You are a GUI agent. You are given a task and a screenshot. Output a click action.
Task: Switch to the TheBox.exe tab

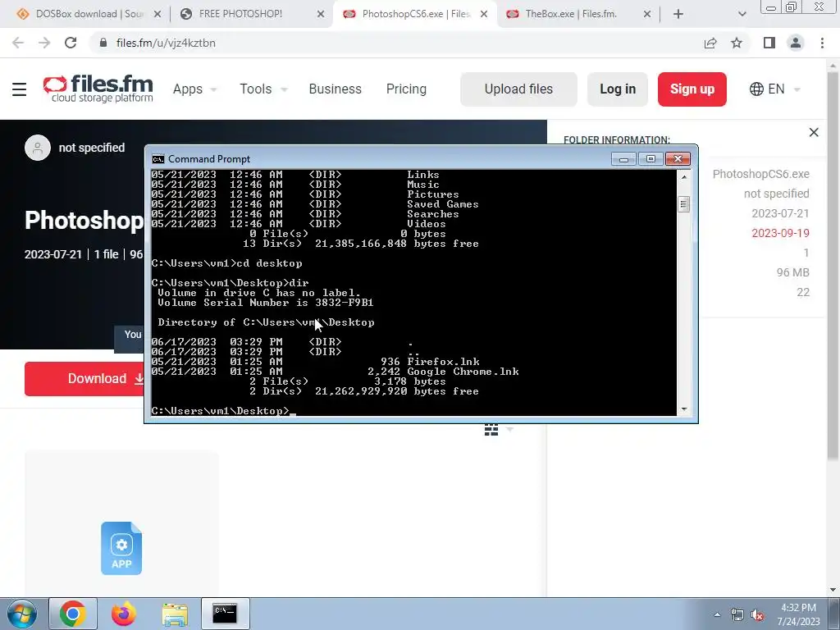point(571,14)
